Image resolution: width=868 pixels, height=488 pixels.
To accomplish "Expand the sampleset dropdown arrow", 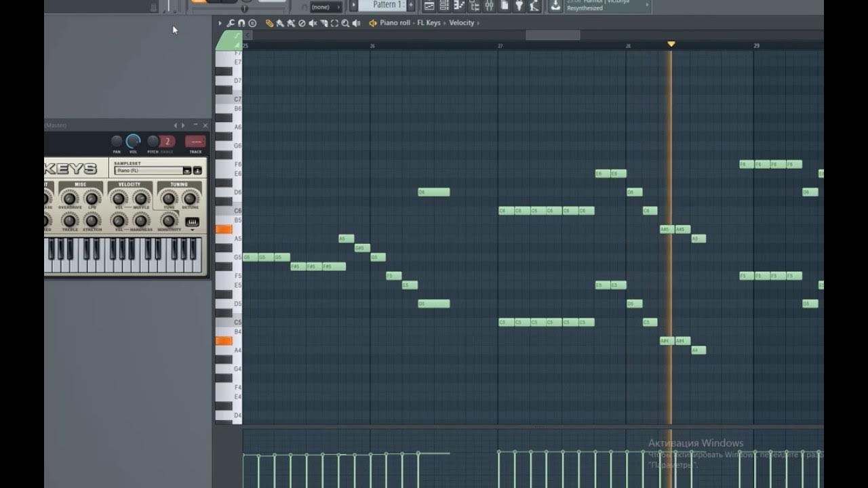I will coord(186,171).
